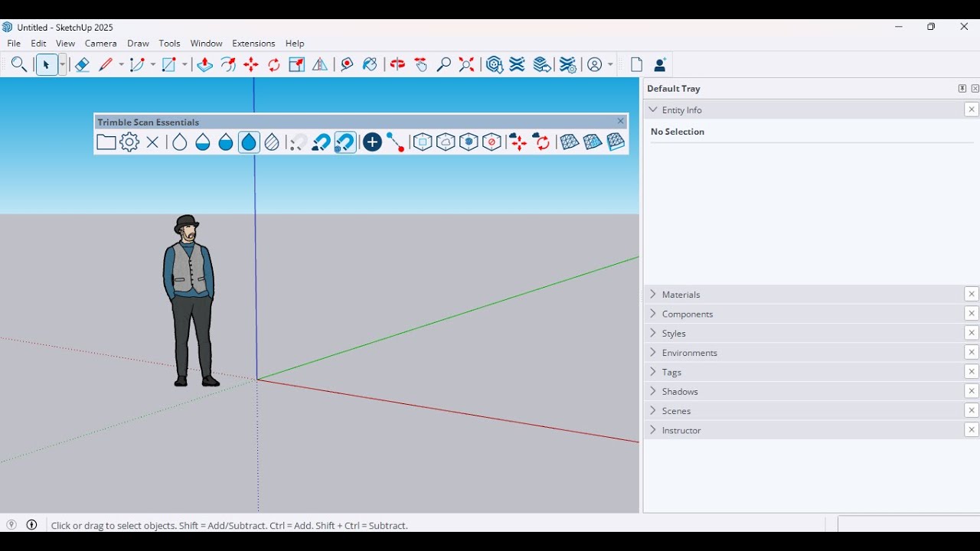This screenshot has width=980, height=551.
Task: Click the Scan Essentials plus icon
Action: click(372, 142)
